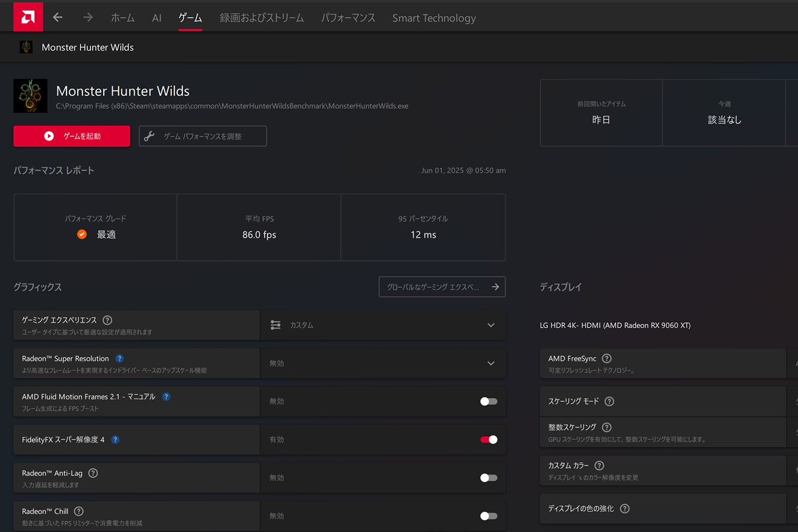Click ゲーム パフォーマンスを調整 button
Screen dimensions: 798x532
click(x=203, y=136)
